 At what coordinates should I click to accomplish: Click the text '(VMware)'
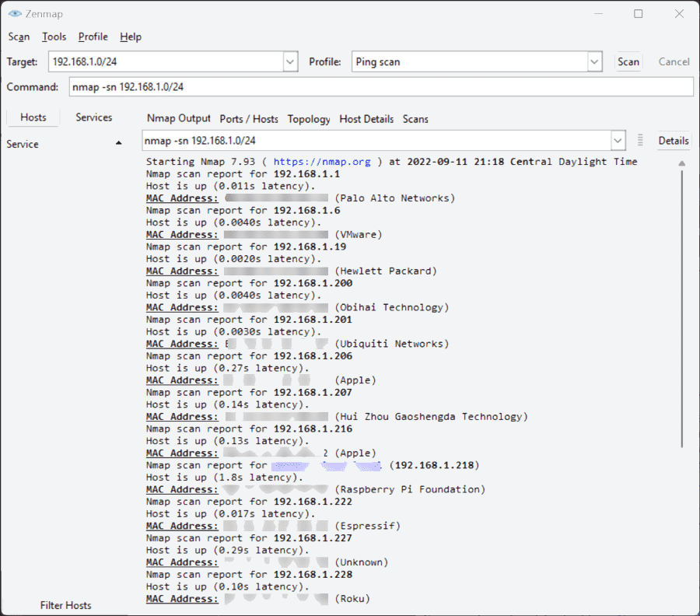pos(359,235)
